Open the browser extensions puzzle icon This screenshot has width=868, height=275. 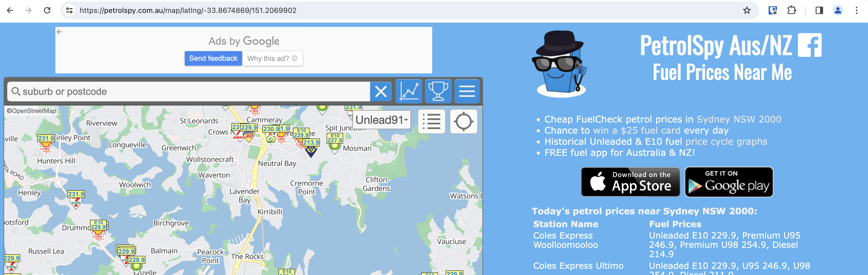791,10
